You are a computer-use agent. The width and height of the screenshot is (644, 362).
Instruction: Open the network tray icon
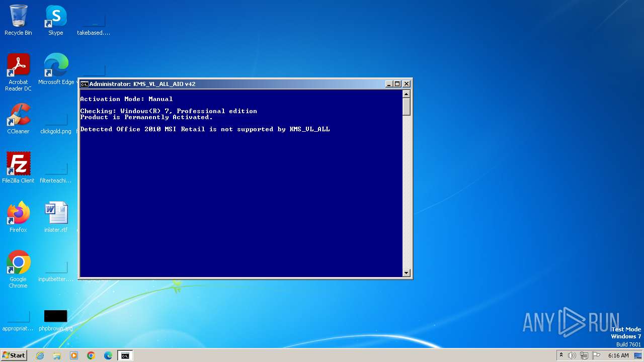click(x=584, y=355)
